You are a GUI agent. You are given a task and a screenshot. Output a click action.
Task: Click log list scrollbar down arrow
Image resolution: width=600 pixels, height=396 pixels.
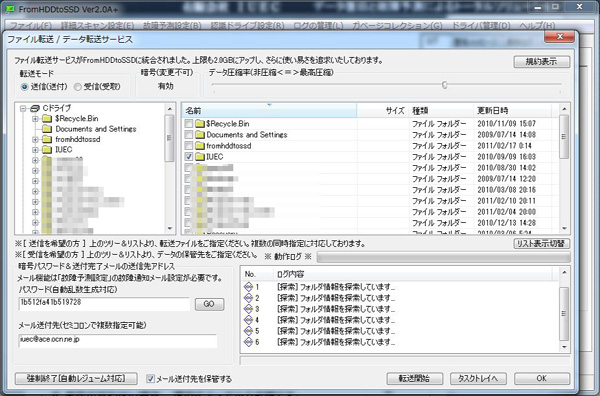click(x=564, y=347)
